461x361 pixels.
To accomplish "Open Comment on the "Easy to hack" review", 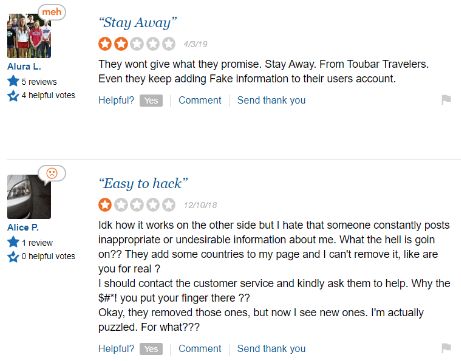I will pyautogui.click(x=200, y=348).
